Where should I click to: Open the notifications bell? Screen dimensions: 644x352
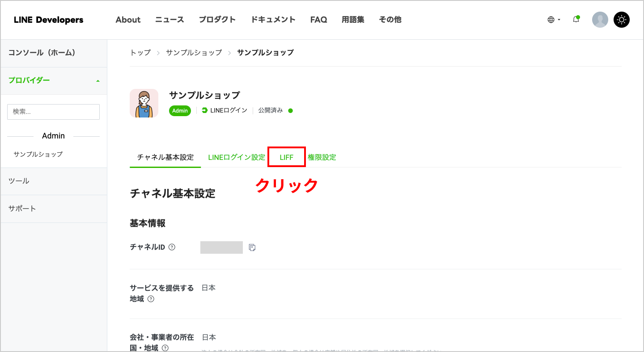coord(576,20)
